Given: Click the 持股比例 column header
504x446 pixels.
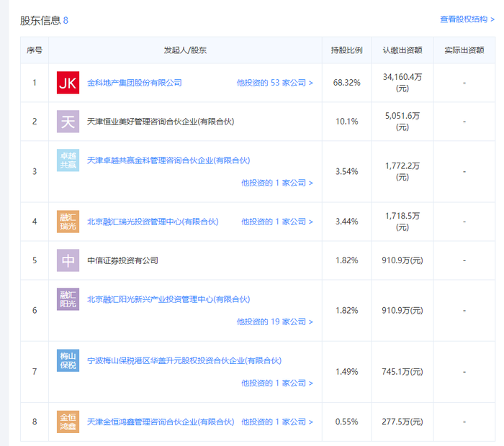Looking at the screenshot, I should tap(347, 50).
